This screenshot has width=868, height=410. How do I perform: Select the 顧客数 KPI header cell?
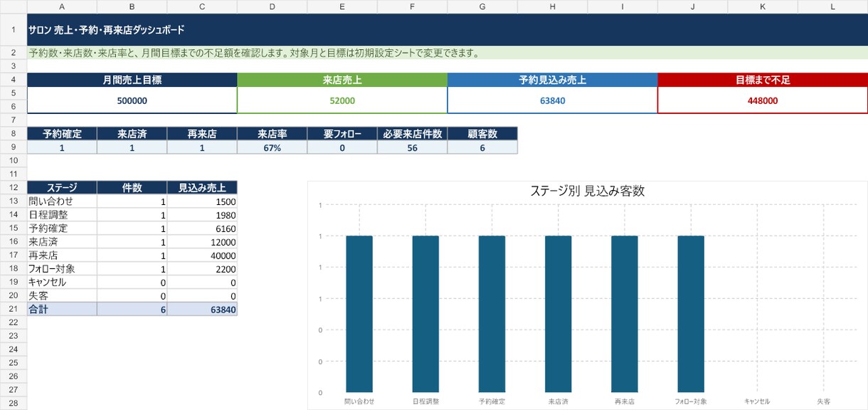coord(482,134)
